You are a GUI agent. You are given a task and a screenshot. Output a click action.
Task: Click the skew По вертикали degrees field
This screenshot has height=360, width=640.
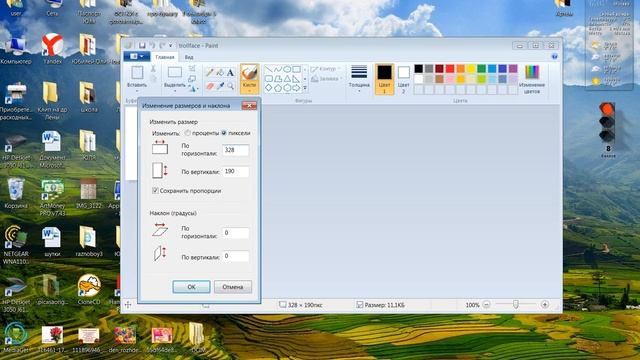tap(236, 256)
